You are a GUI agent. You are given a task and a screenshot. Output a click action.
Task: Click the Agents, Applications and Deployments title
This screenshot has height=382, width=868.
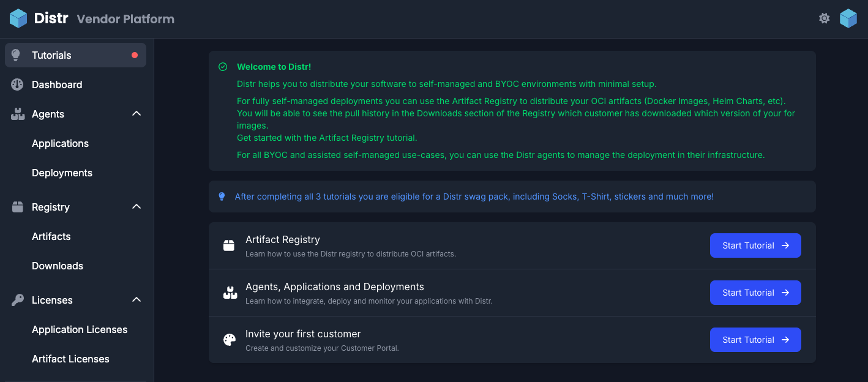(335, 286)
